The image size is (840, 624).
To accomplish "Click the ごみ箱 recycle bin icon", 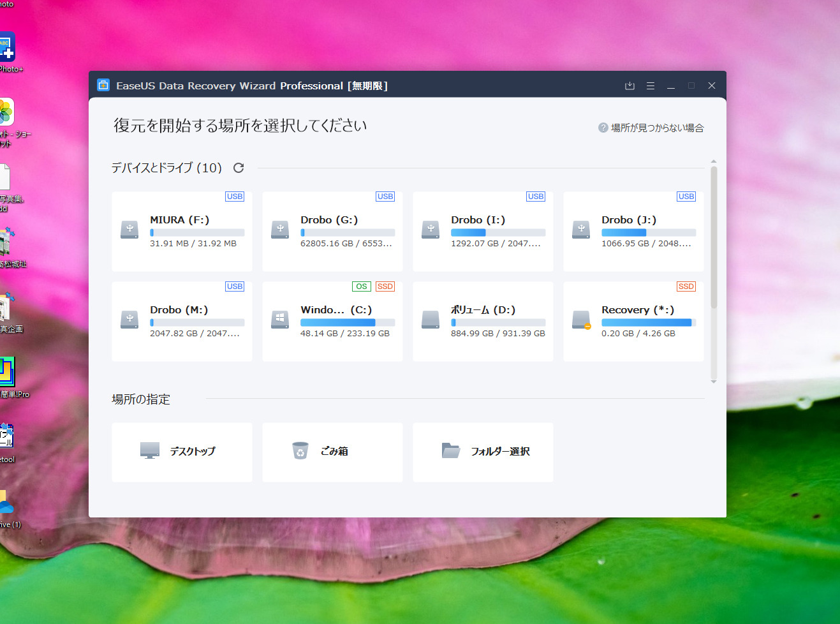I will pos(300,451).
